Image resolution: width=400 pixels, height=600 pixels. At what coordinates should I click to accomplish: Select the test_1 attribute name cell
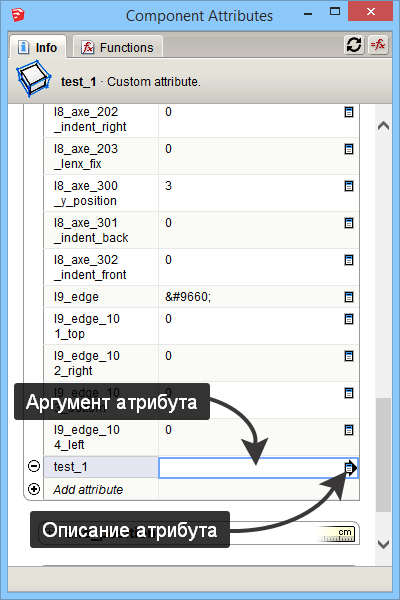pyautogui.click(x=101, y=467)
